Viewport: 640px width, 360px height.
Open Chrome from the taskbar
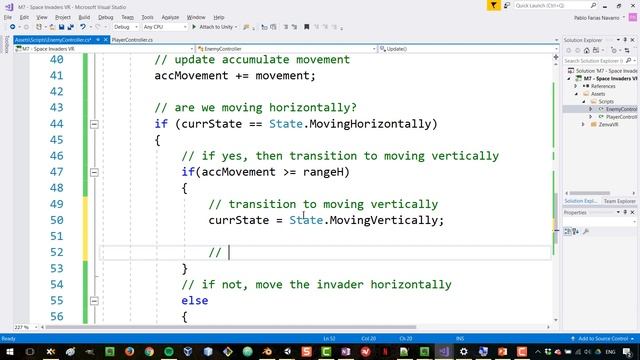[x=149, y=351]
